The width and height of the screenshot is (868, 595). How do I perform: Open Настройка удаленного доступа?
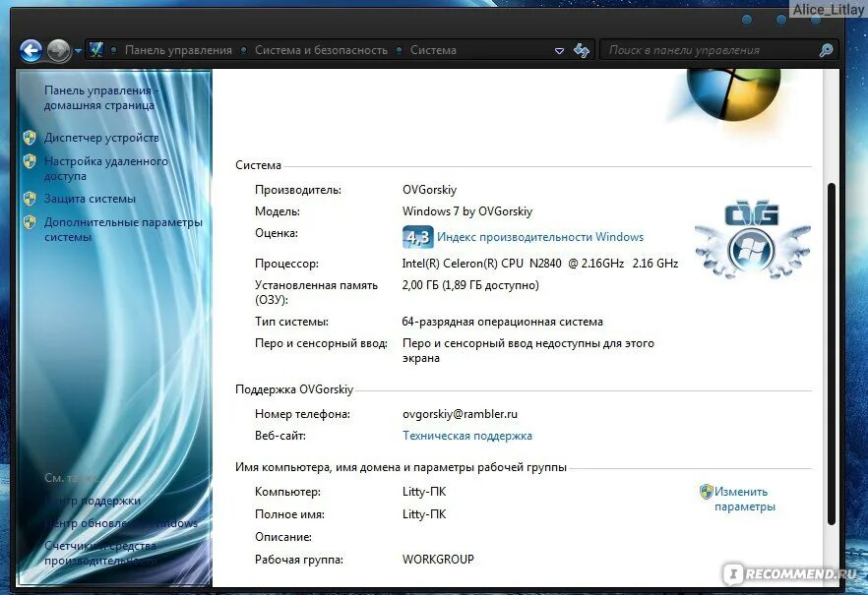click(x=105, y=168)
